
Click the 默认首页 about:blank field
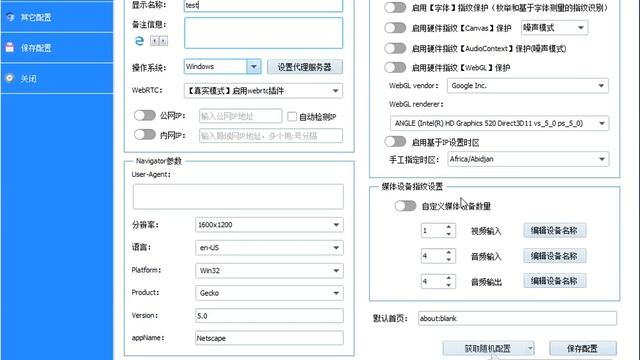click(x=517, y=318)
